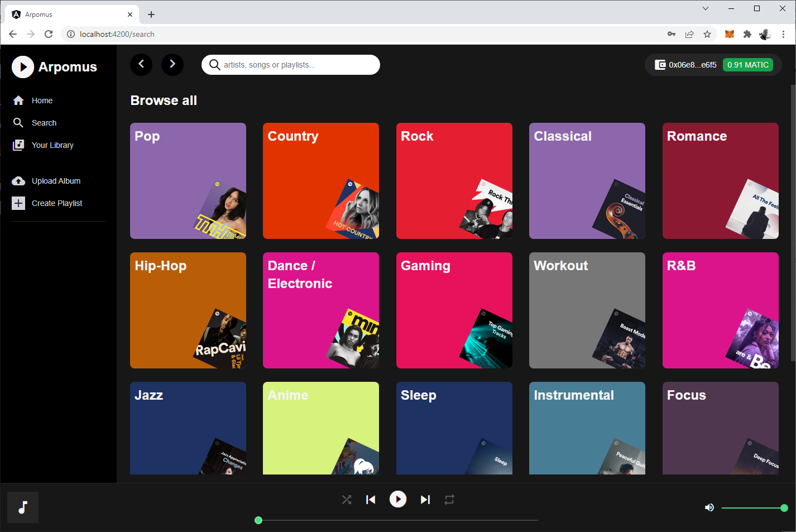Click the music note album art placeholder
Screen dimensions: 796x532
pos(23,507)
